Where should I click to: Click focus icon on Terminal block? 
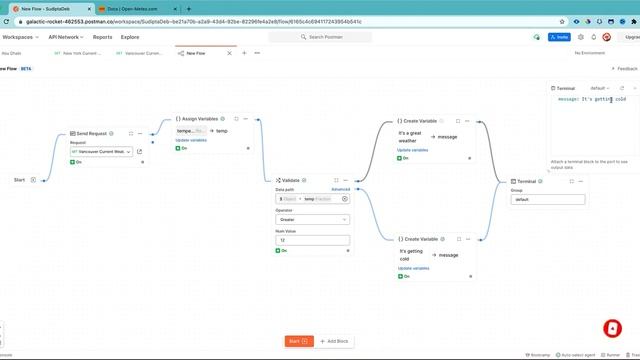pos(572,181)
